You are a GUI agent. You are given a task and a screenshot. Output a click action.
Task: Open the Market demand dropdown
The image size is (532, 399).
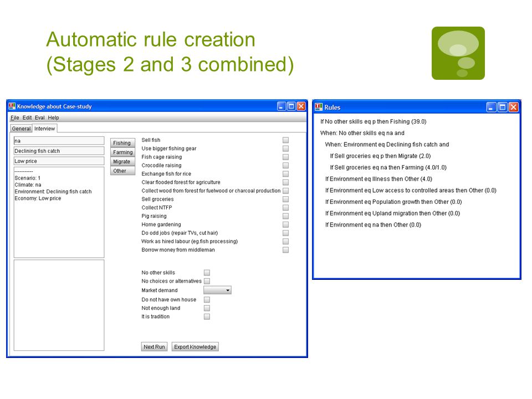click(217, 290)
